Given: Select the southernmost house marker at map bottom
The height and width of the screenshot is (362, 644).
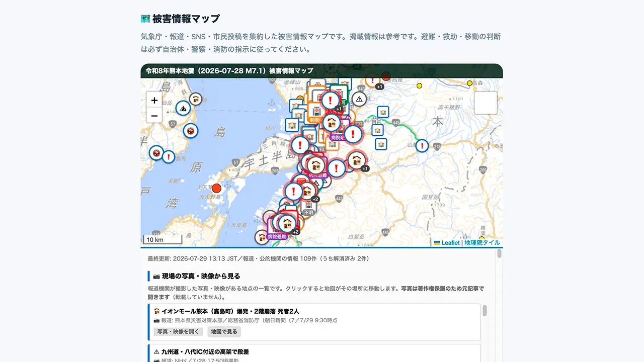Looking at the screenshot, I should click(262, 237).
